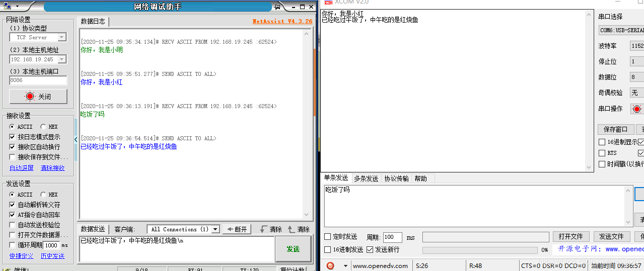Click 打开文件 button in XCOM

(x=570, y=236)
